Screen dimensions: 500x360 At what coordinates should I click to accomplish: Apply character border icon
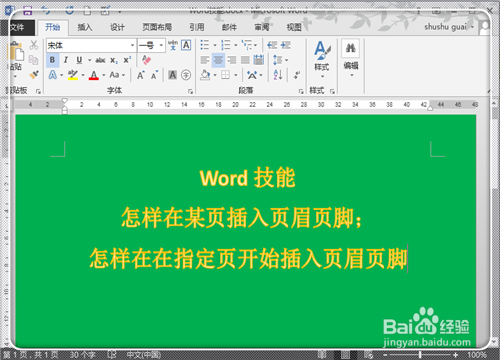pos(186,45)
